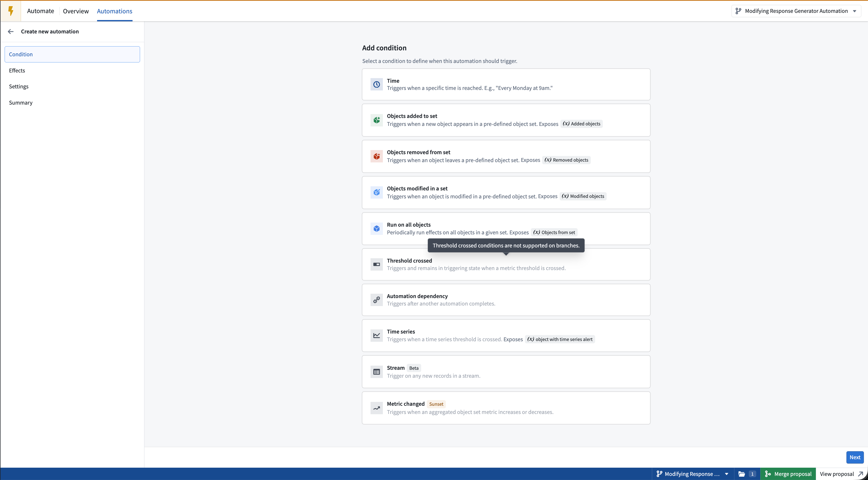The image size is (868, 480).
Task: Choose the Time condition card
Action: [x=506, y=85]
